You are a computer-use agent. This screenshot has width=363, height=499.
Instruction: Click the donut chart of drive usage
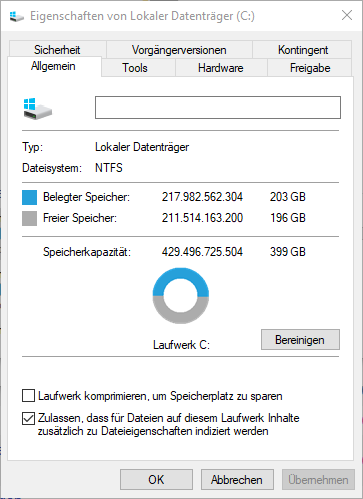pos(181,295)
